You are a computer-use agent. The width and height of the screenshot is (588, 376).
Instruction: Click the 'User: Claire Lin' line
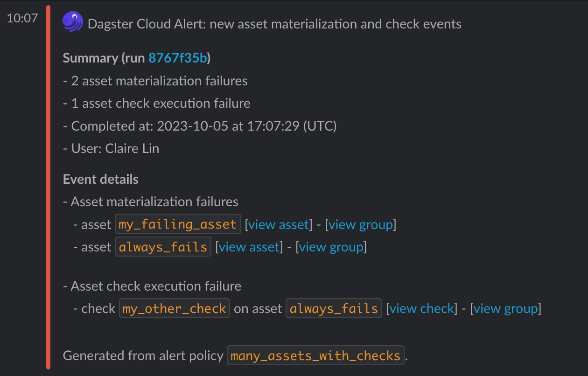click(x=111, y=149)
